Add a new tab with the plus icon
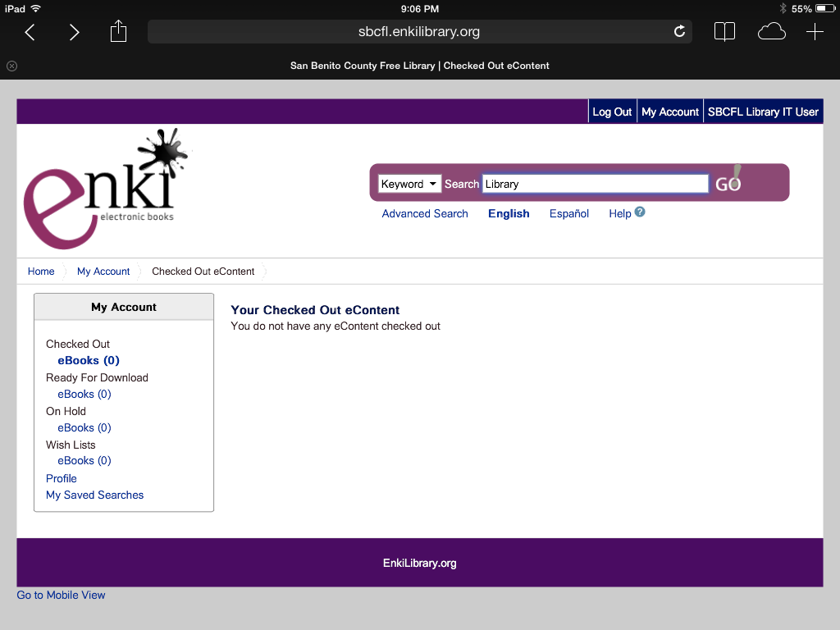840x630 pixels. point(815,32)
